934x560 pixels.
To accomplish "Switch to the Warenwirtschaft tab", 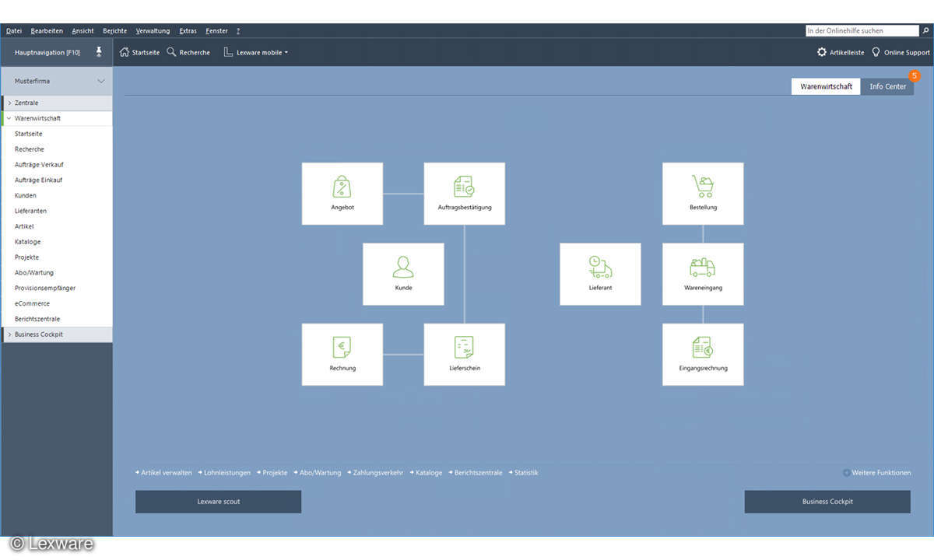I will [x=826, y=86].
